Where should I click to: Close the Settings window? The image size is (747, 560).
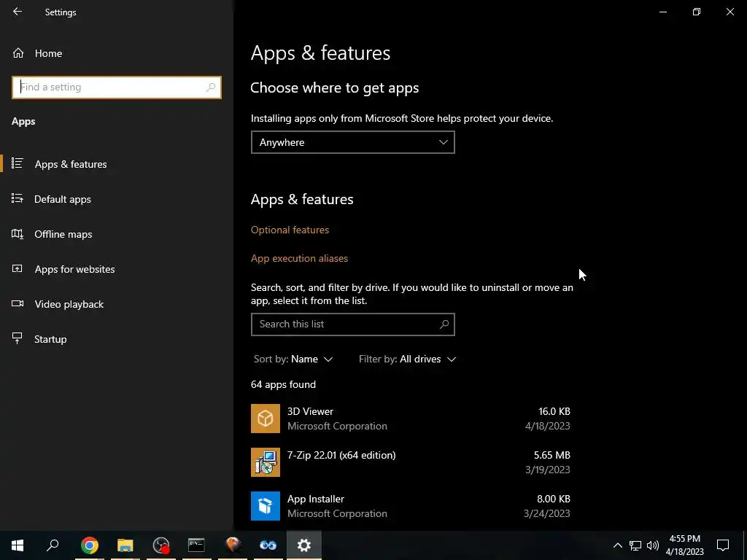(x=729, y=12)
